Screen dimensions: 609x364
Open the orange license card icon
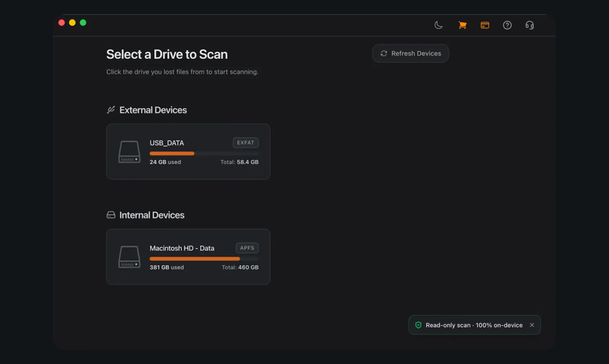coord(485,25)
